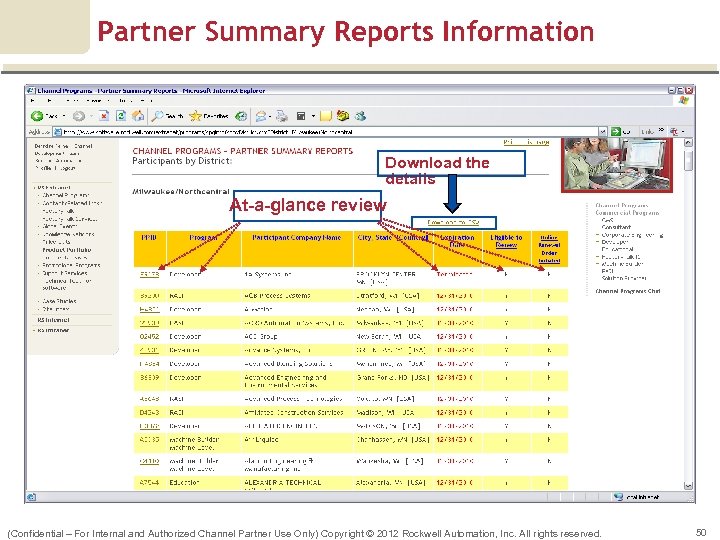Click the page scrollbar up arrow

(688, 142)
